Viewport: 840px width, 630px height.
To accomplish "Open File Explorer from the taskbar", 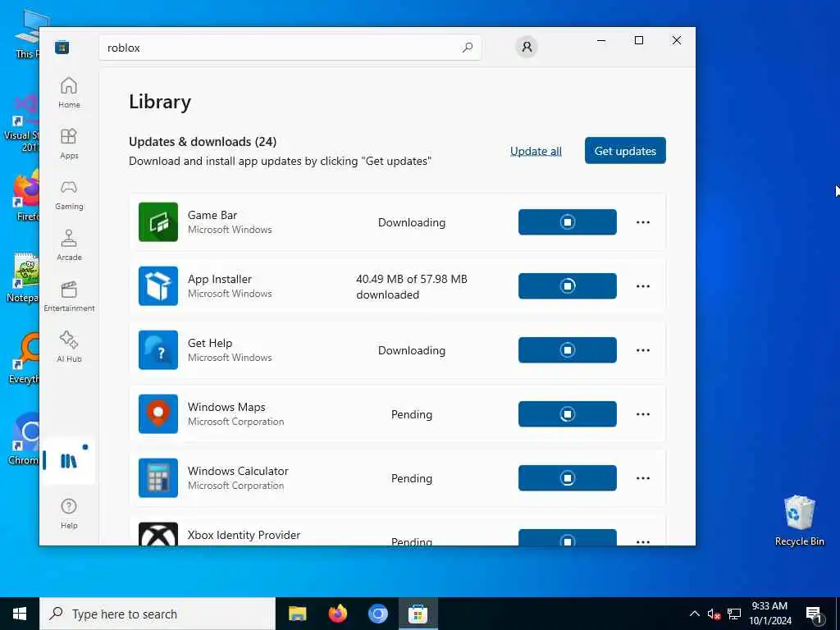I will (297, 614).
